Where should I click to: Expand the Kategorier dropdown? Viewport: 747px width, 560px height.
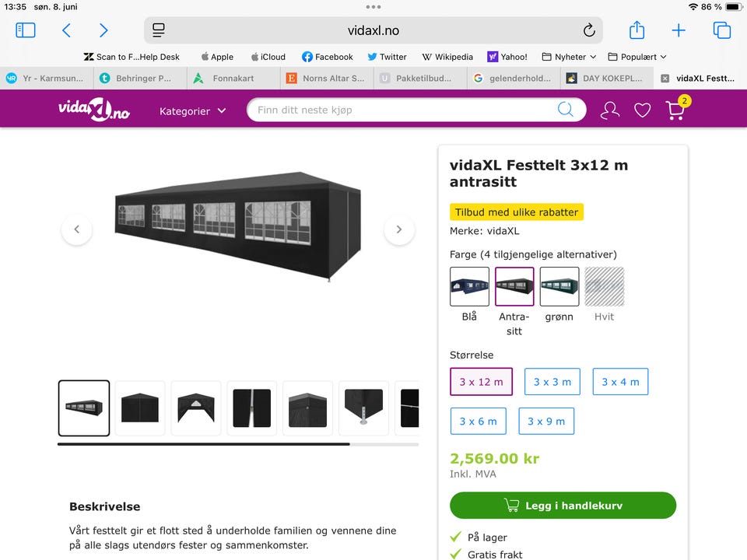[192, 111]
